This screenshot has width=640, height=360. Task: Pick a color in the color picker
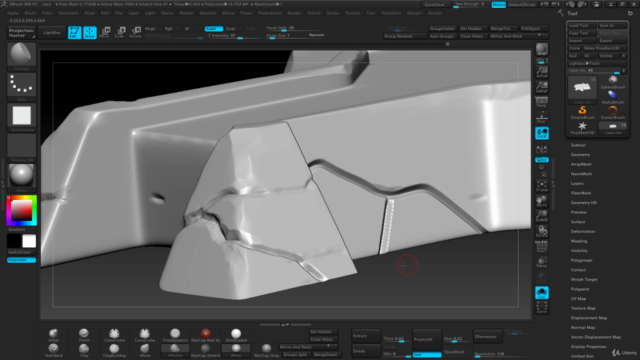[22, 210]
